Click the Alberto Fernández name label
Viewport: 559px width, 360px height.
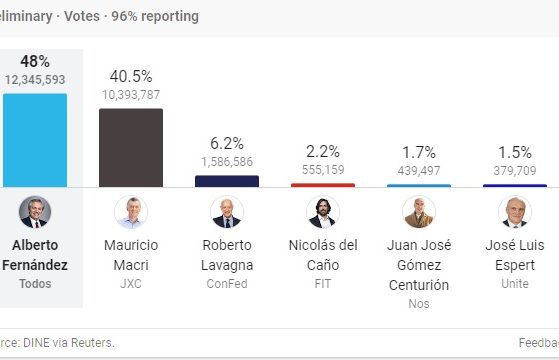click(x=35, y=255)
